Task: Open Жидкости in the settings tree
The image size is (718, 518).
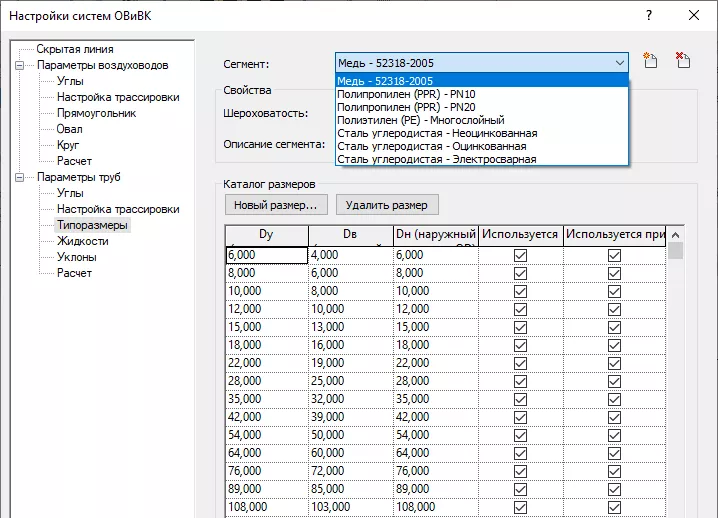Action: [x=83, y=241]
